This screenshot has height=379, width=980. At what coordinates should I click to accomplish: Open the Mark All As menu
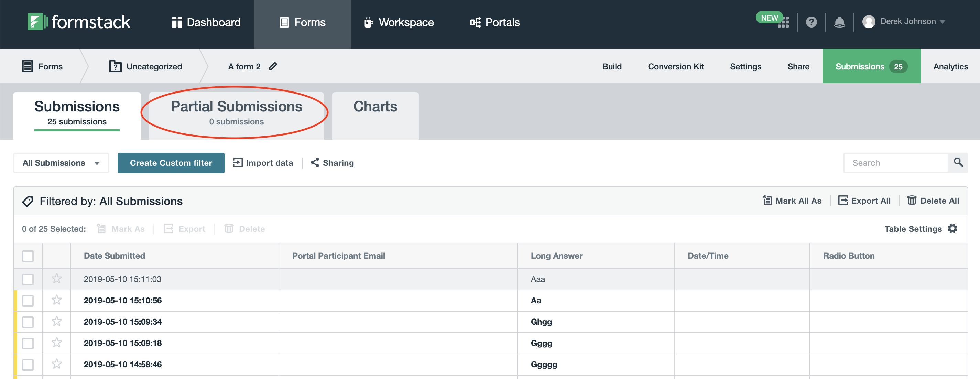pos(793,201)
